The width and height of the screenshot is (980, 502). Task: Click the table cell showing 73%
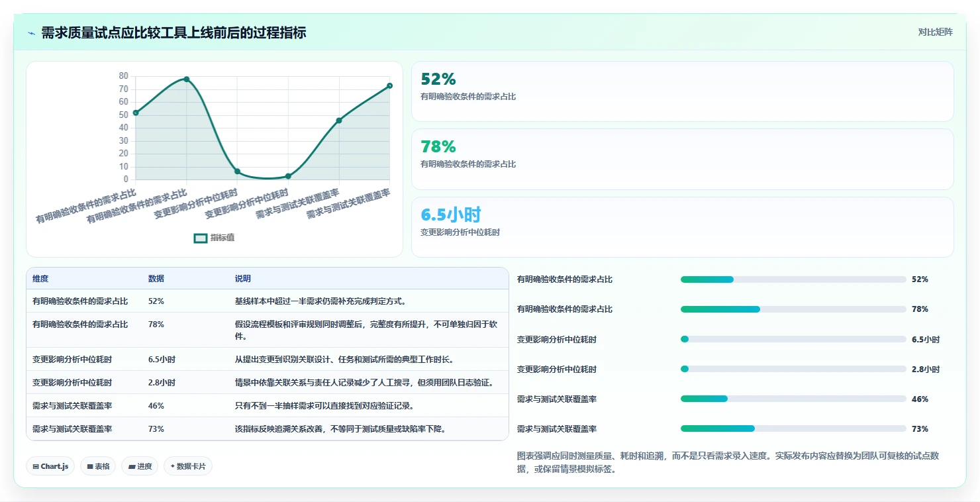[x=156, y=429]
